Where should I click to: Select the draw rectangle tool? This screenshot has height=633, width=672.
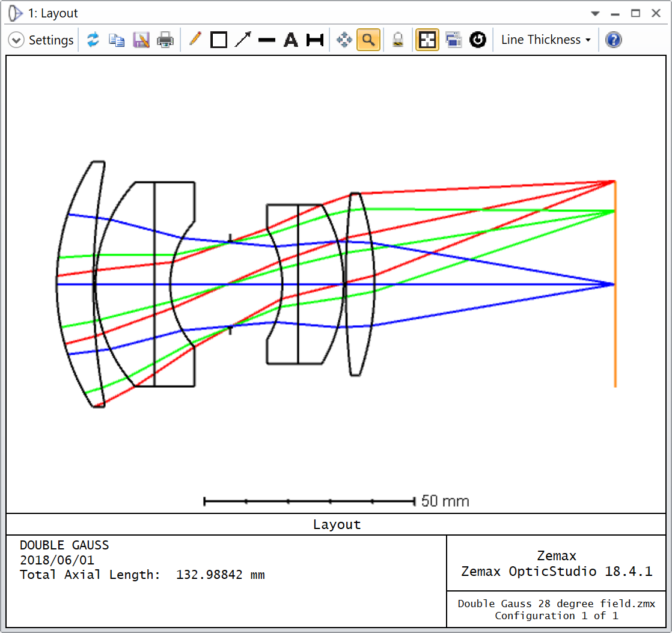(219, 40)
